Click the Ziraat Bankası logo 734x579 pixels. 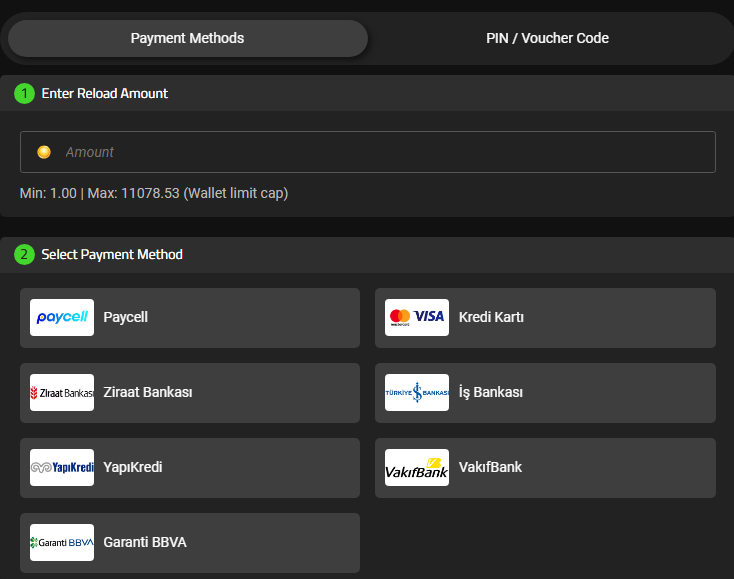(62, 392)
